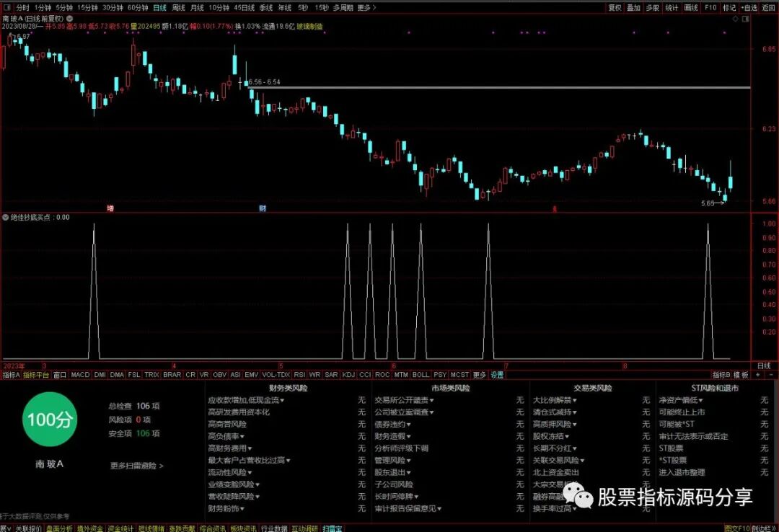The image size is (779, 532).
Task: Open 综合资讯 bottom tab
Action: [213, 528]
